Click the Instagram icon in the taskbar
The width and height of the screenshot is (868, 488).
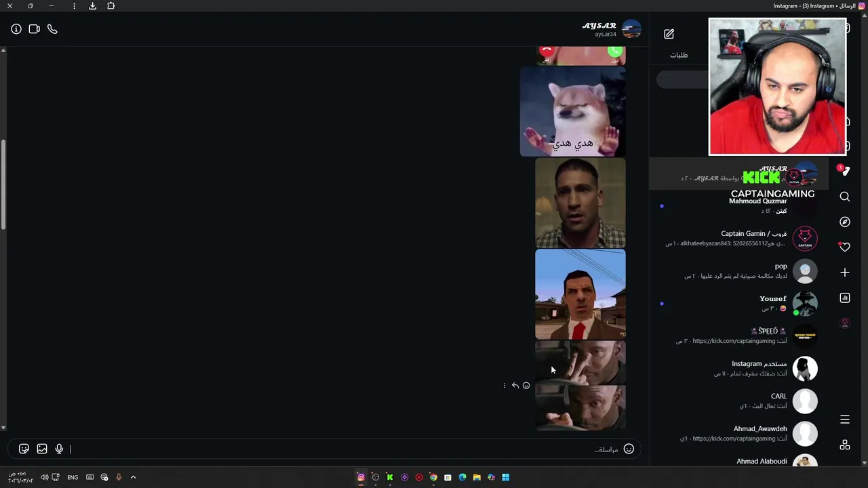(361, 477)
